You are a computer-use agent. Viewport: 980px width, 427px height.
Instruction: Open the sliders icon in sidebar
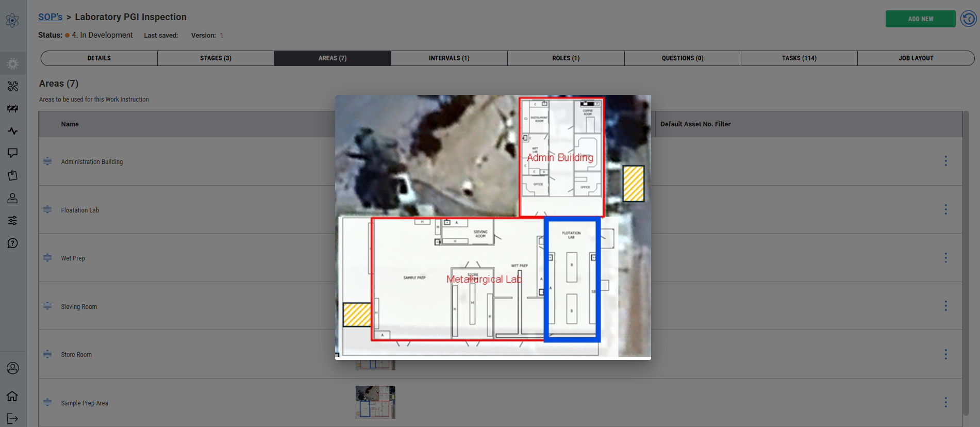pos(13,221)
